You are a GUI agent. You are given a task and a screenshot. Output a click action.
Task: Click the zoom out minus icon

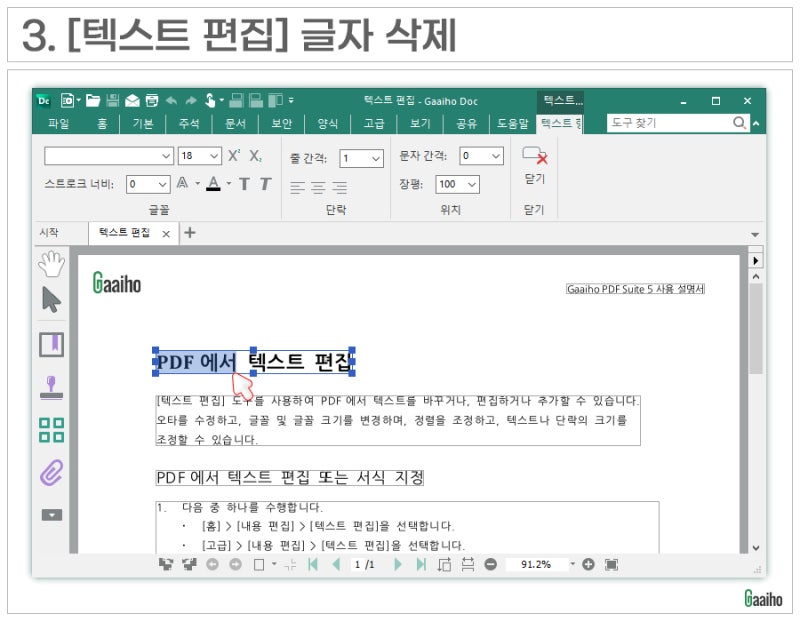[491, 564]
